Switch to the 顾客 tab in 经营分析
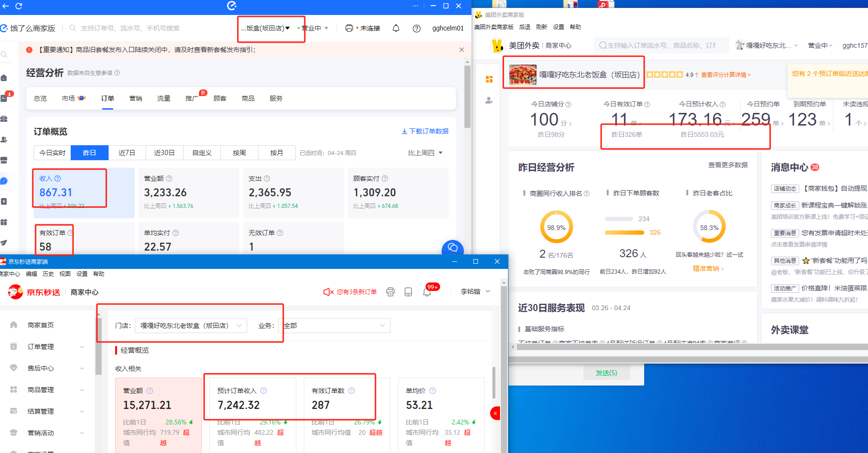Image resolution: width=868 pixels, height=453 pixels. pos(220,98)
